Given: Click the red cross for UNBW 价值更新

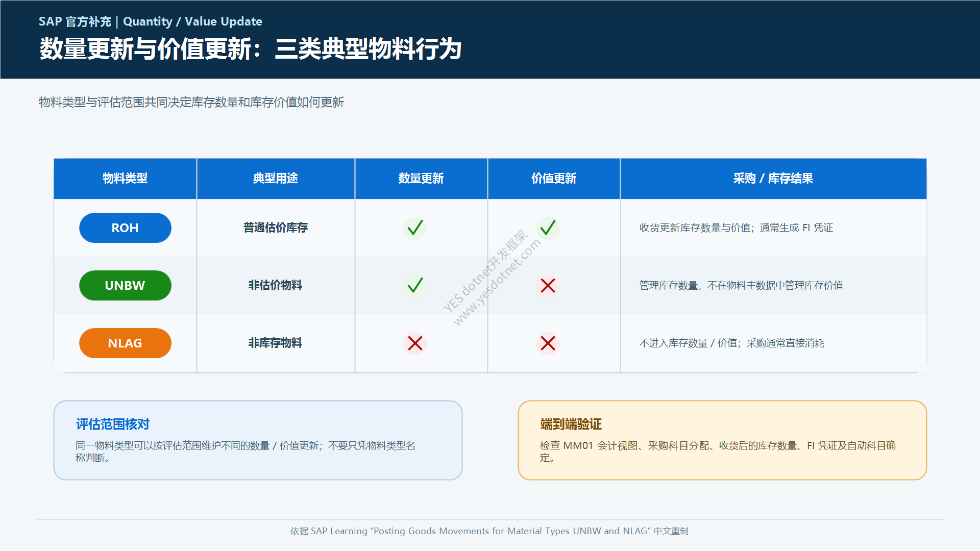Looking at the screenshot, I should [548, 285].
